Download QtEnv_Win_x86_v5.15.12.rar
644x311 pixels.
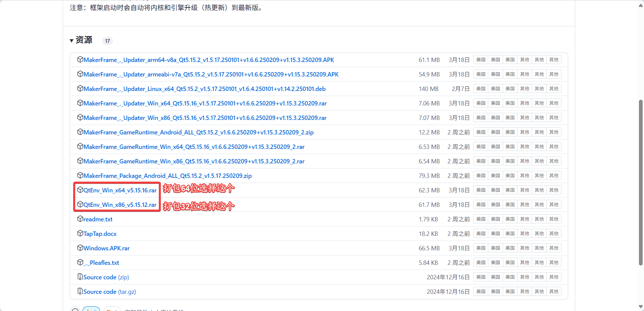point(120,205)
